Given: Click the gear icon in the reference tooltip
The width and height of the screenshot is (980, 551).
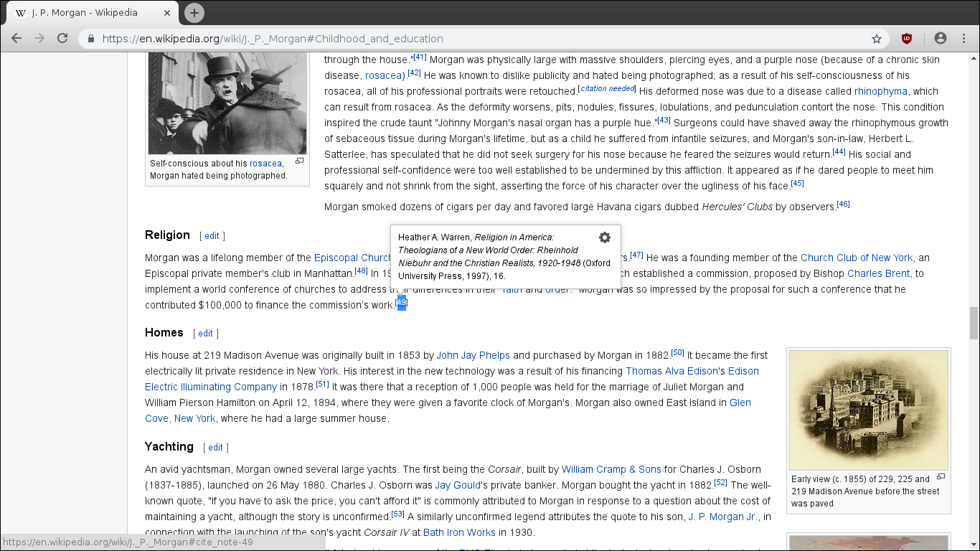Looking at the screenshot, I should [x=605, y=237].
